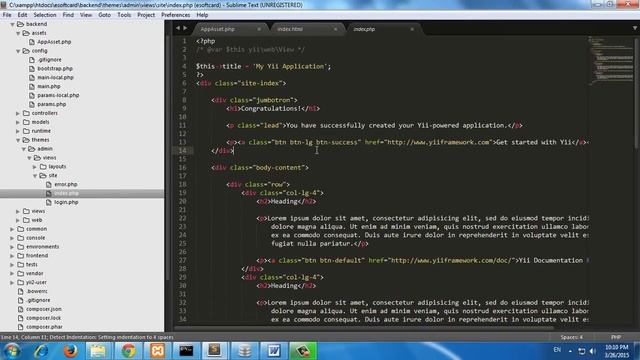Expand the controllers folder

[x=18, y=113]
